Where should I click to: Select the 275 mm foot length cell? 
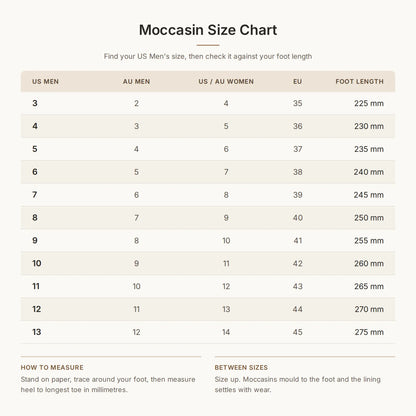(369, 332)
